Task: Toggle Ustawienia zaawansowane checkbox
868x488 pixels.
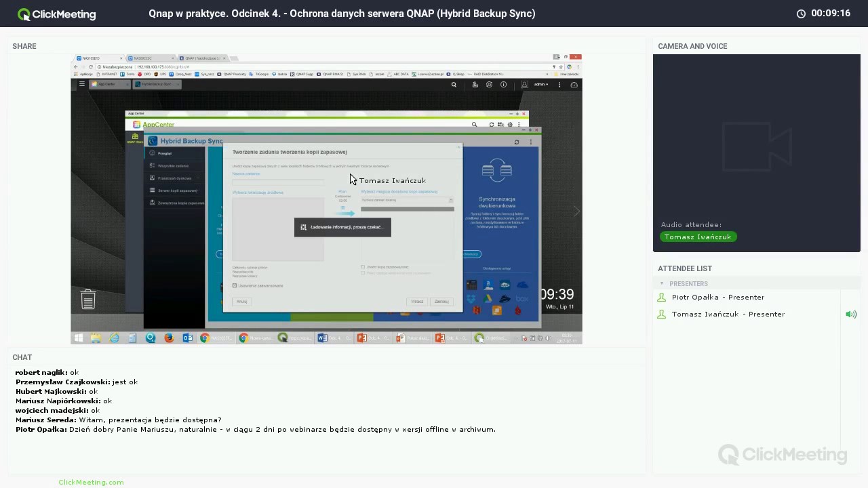Action: point(235,285)
